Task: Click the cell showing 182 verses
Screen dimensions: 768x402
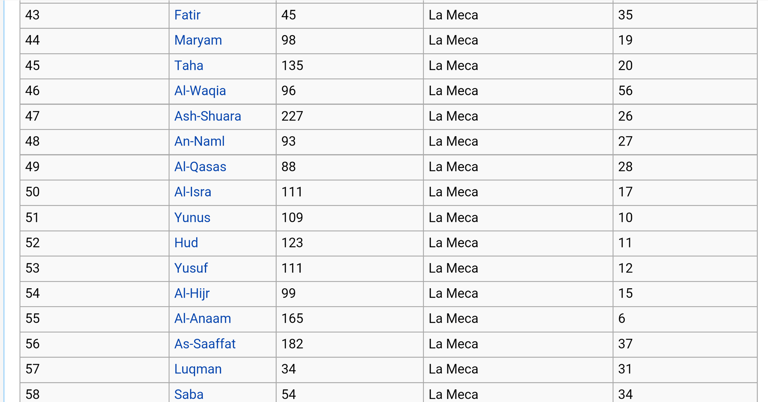Action: tap(348, 344)
